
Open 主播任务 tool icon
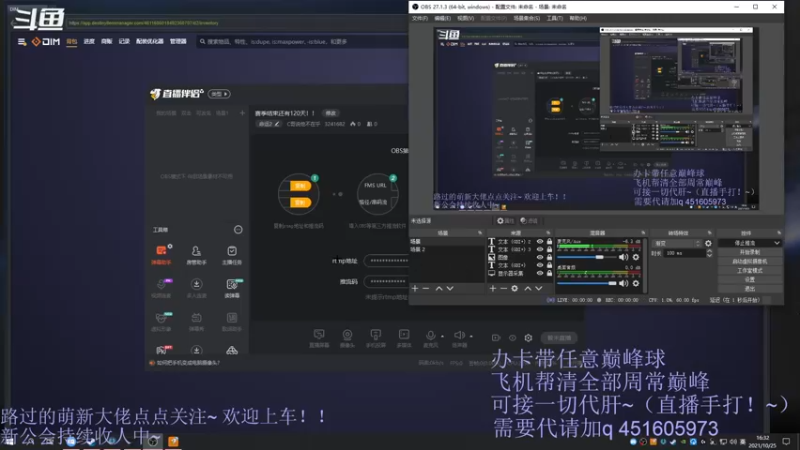pos(232,254)
